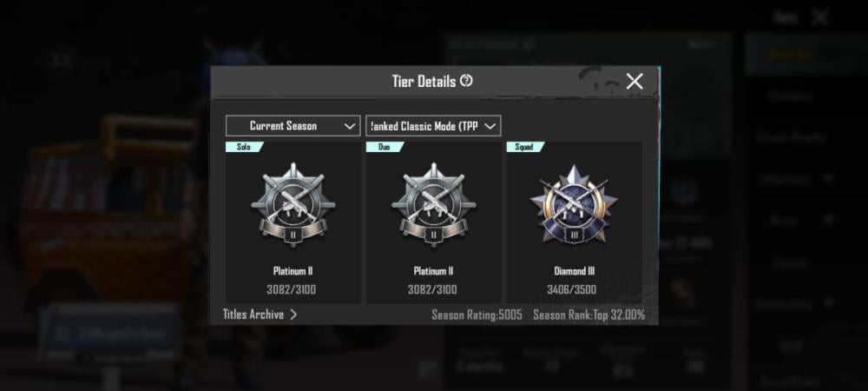Click the Season Rank Top 32.00% text
868x391 pixels.
pos(589,315)
